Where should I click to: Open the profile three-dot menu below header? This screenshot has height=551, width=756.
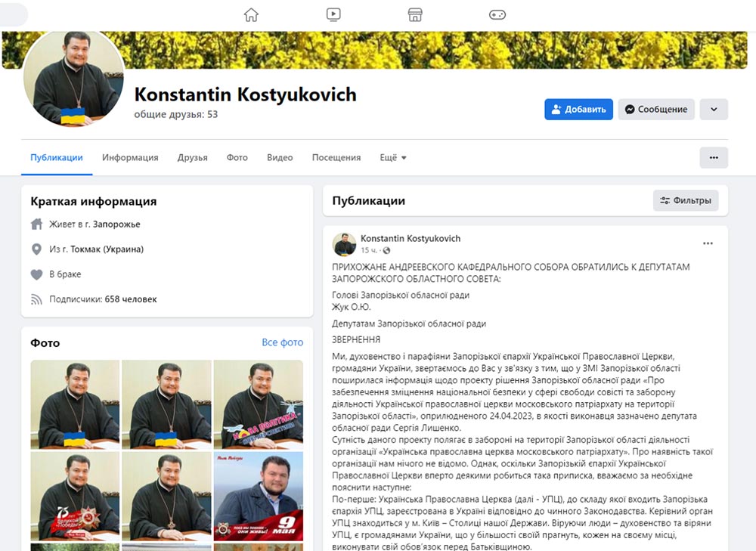pos(714,158)
